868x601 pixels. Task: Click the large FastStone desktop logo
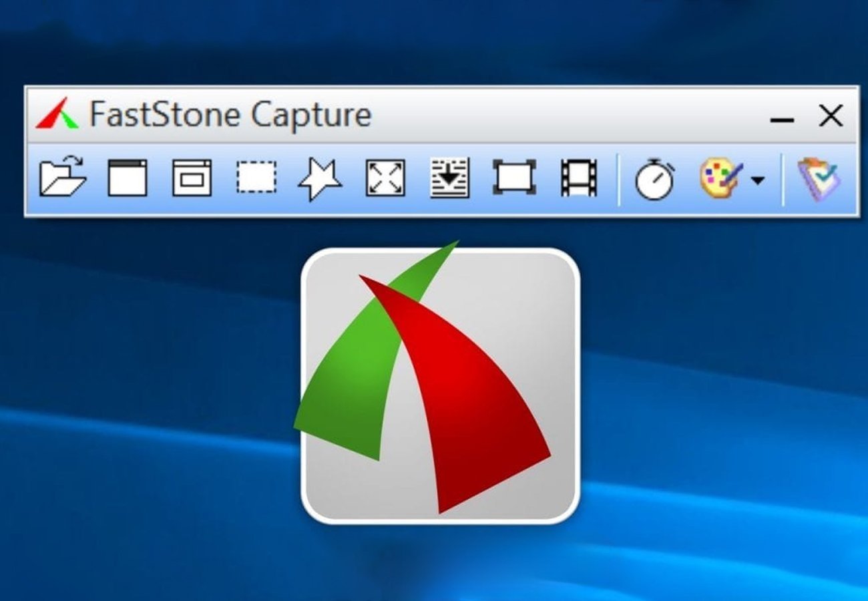[x=437, y=381]
